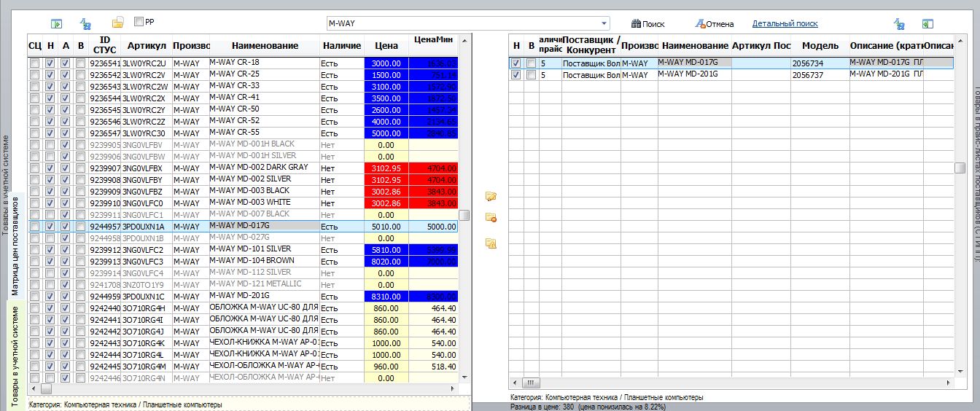Sort left table by Наличие column header
Viewport: 980px width, 411px height.
coord(341,45)
